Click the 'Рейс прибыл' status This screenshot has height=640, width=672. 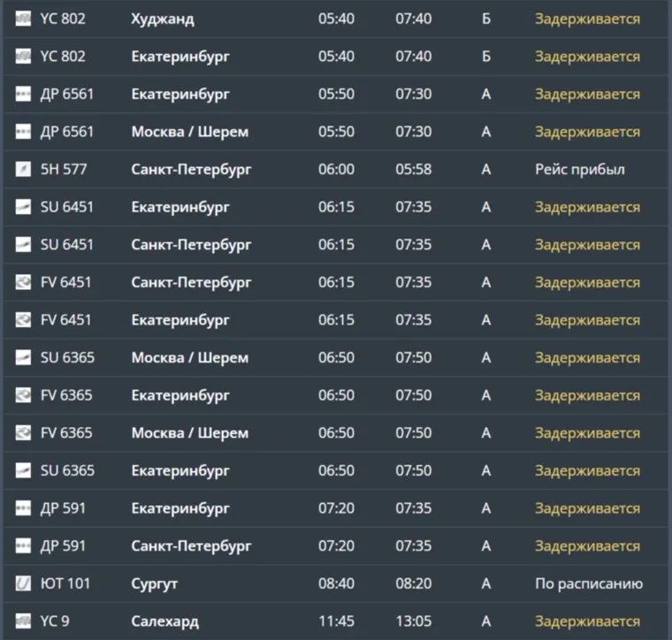click(x=579, y=169)
